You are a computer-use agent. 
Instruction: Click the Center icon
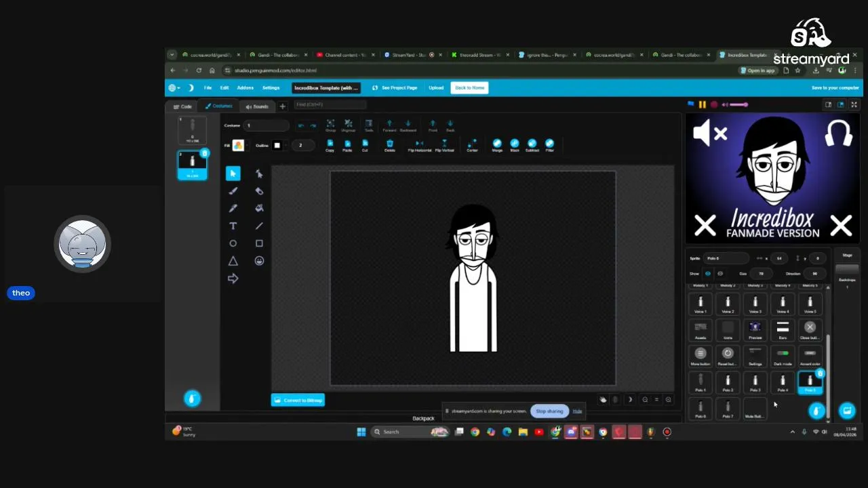click(472, 146)
